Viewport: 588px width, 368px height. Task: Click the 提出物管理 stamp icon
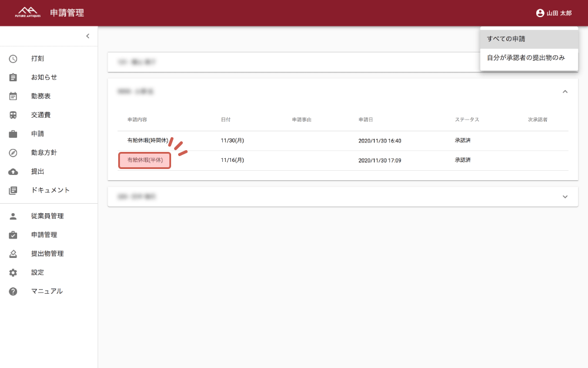13,254
